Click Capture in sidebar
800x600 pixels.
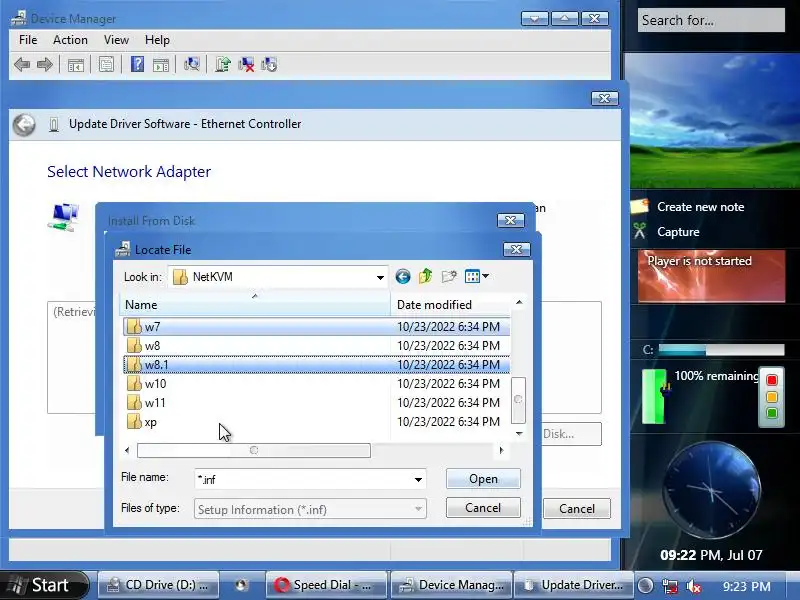tap(678, 232)
